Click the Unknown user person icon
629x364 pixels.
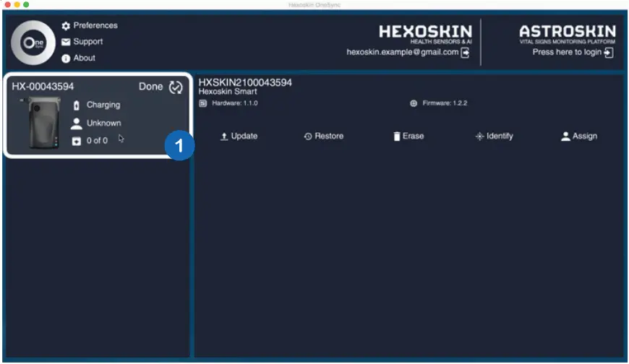76,123
